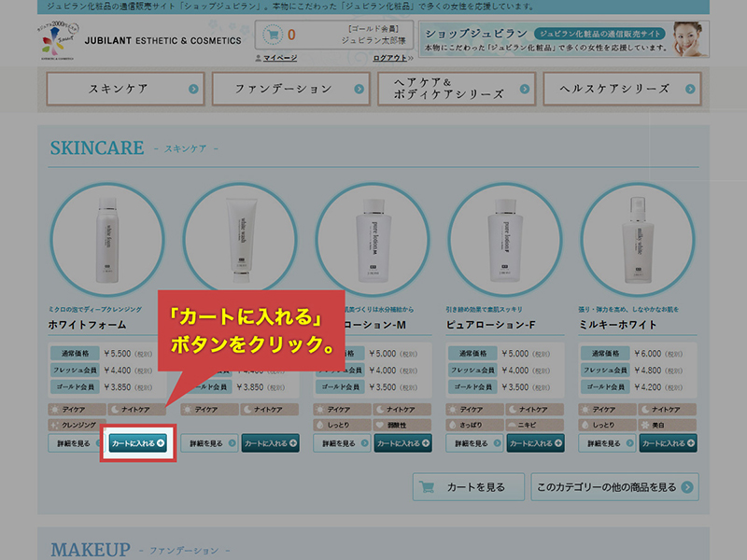
Task: Open the shopping cart icon in header
Action: 273,35
